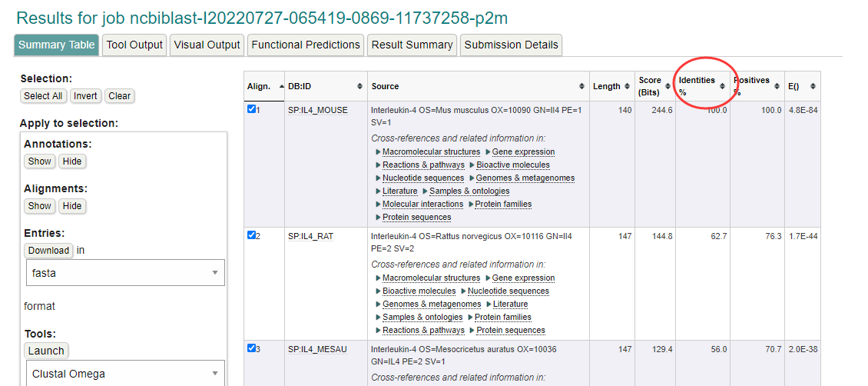Open the Clustal Omega tool dropdown

[124, 374]
